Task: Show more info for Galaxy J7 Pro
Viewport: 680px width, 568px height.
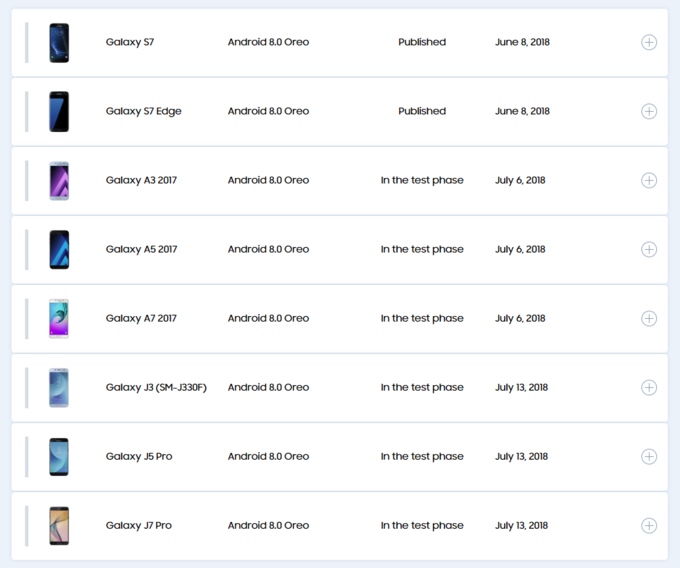Action: [649, 525]
